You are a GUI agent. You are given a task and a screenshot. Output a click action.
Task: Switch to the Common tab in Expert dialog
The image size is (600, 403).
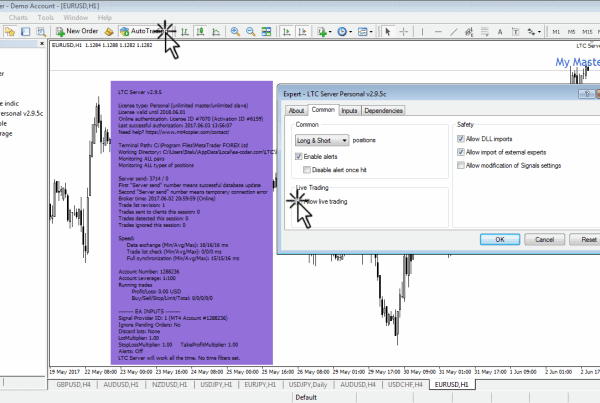click(323, 110)
